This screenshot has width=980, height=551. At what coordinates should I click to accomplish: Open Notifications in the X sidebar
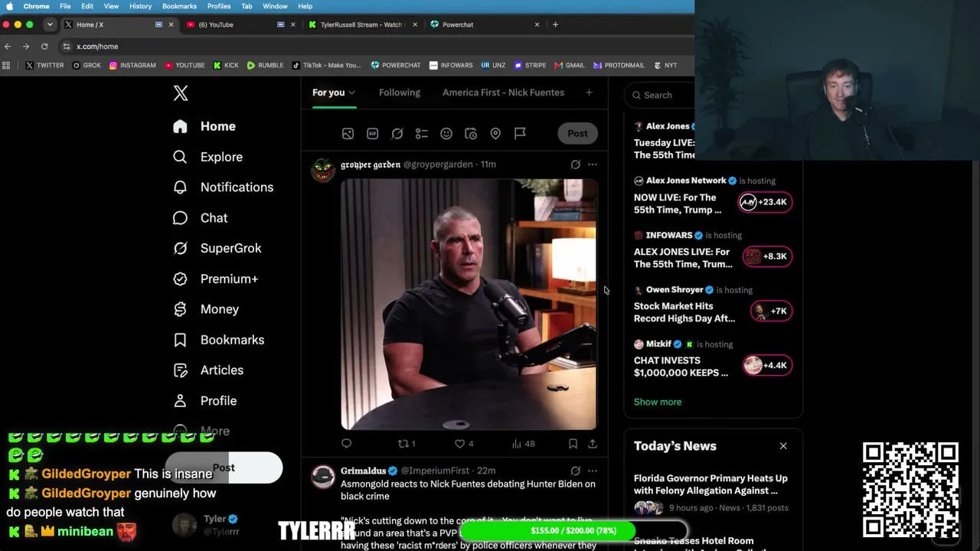pos(223,187)
